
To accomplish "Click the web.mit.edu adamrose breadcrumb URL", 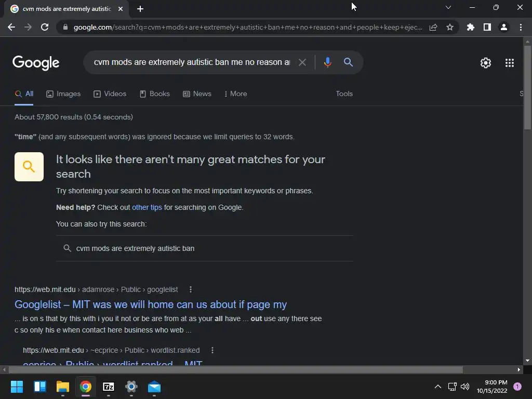I will 96,289.
